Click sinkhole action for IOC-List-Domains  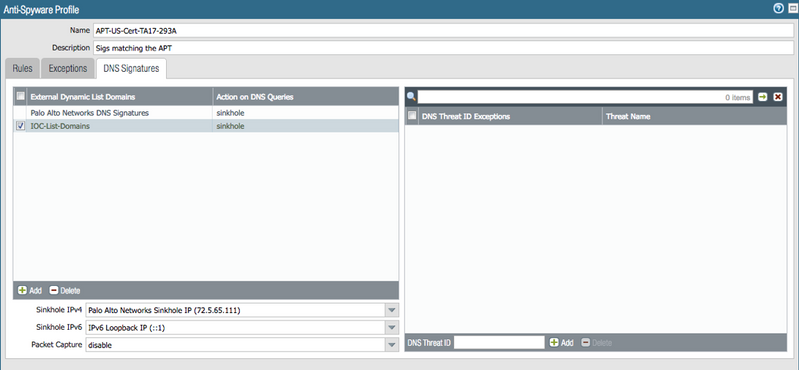(x=230, y=126)
